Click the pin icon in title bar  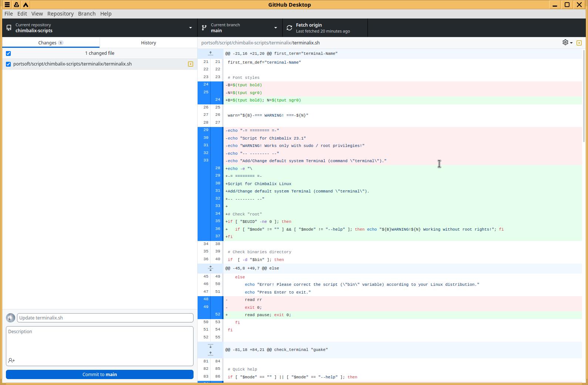coord(16,5)
